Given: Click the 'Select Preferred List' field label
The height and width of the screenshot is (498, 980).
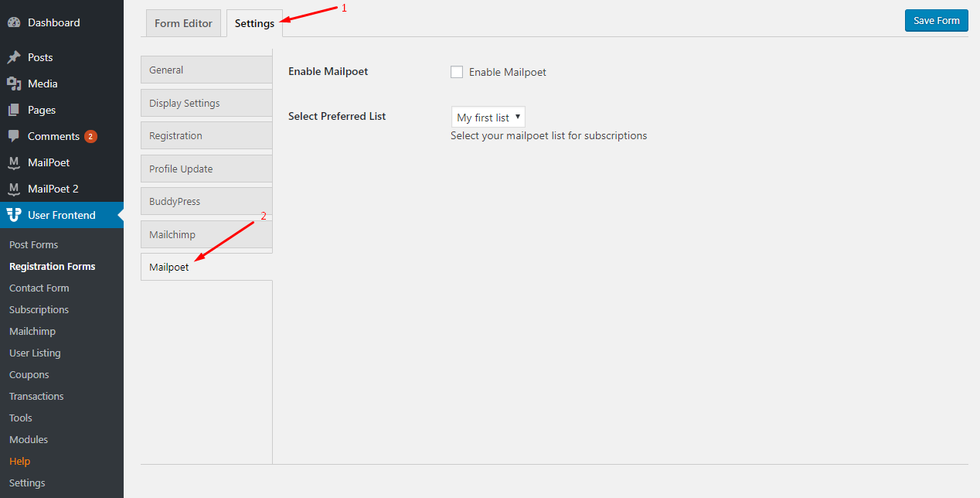Looking at the screenshot, I should pos(337,116).
